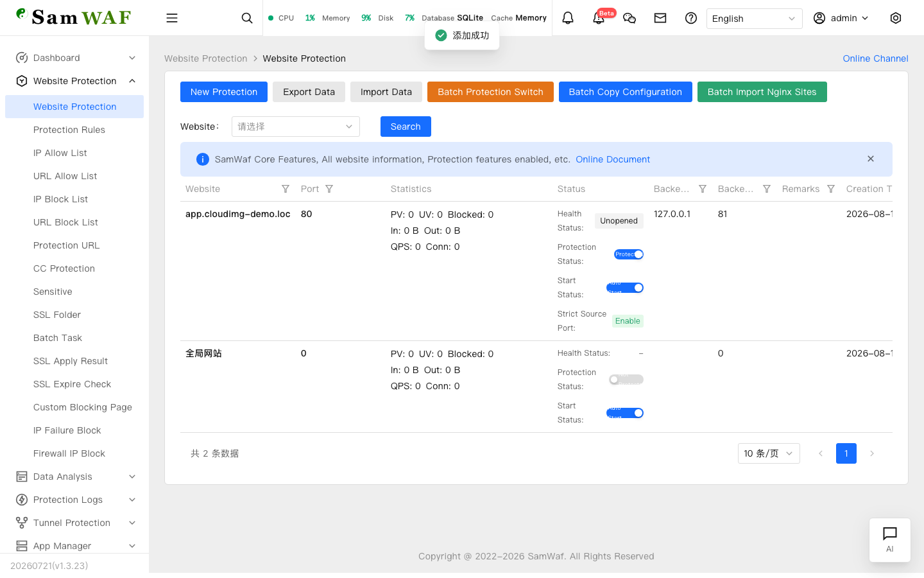This screenshot has width=924, height=578.
Task: Click the New Protection button
Action: [224, 92]
